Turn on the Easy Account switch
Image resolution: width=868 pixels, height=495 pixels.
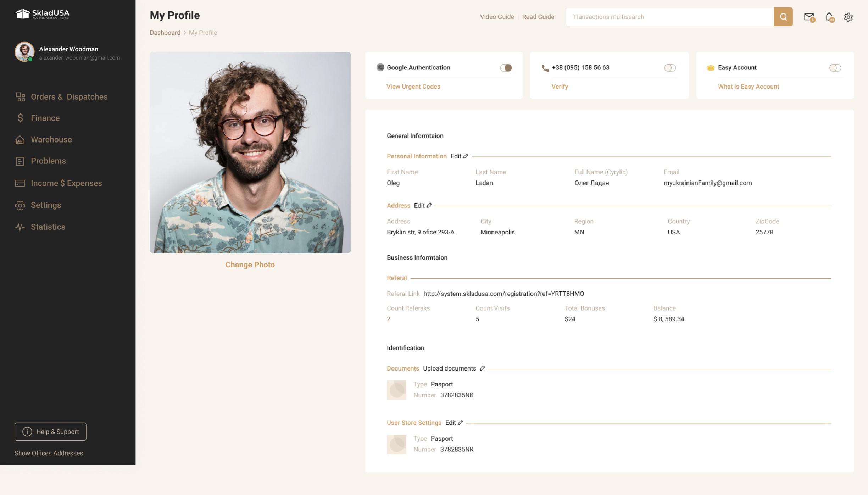pyautogui.click(x=835, y=67)
